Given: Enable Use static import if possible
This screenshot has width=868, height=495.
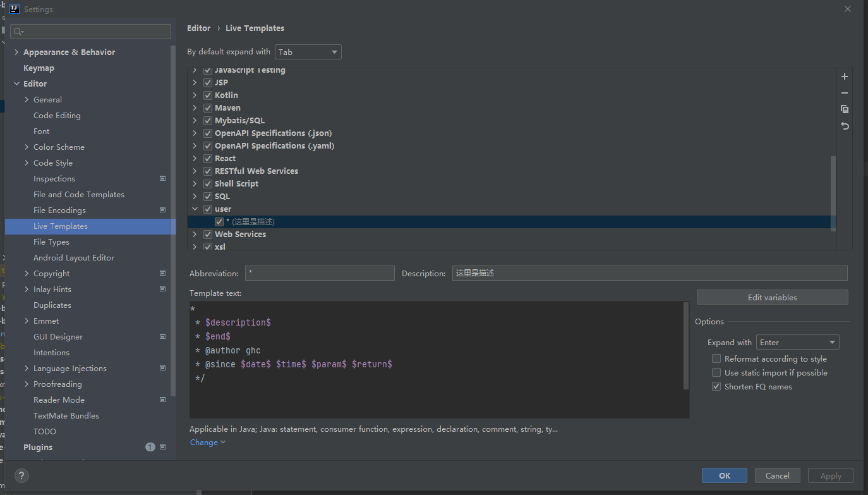Looking at the screenshot, I should click(716, 372).
